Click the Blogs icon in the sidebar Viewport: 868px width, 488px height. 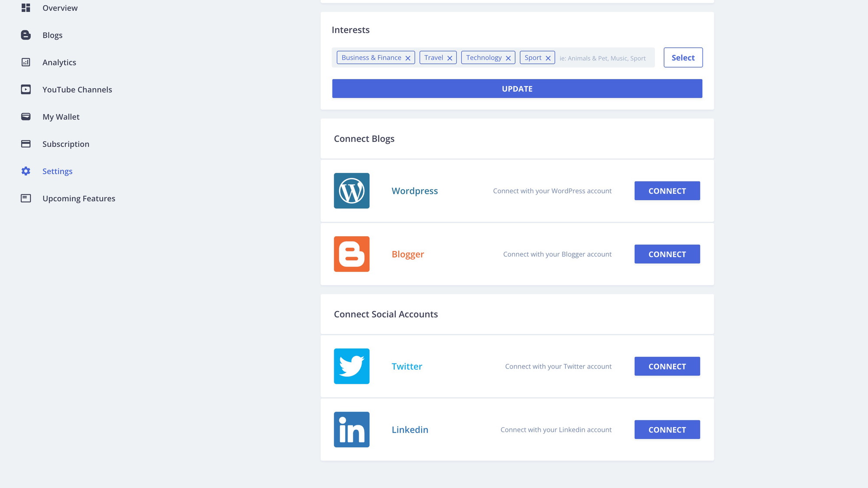point(26,35)
